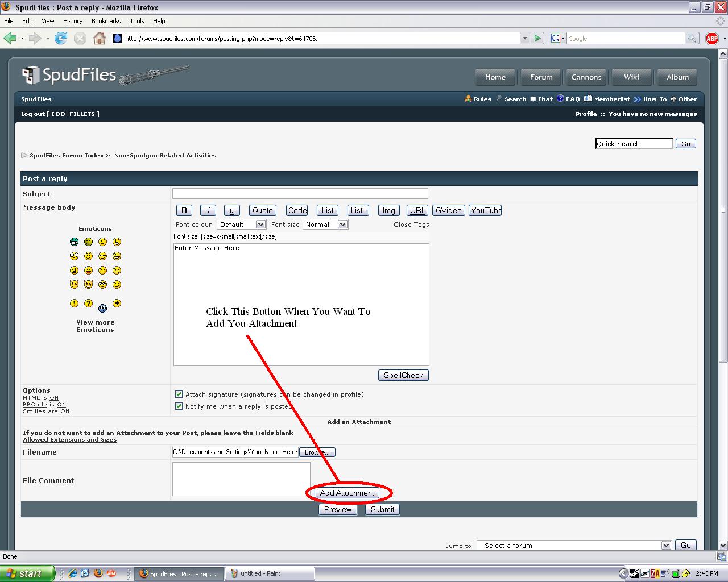Expand the Jump to forum selector

click(574, 545)
